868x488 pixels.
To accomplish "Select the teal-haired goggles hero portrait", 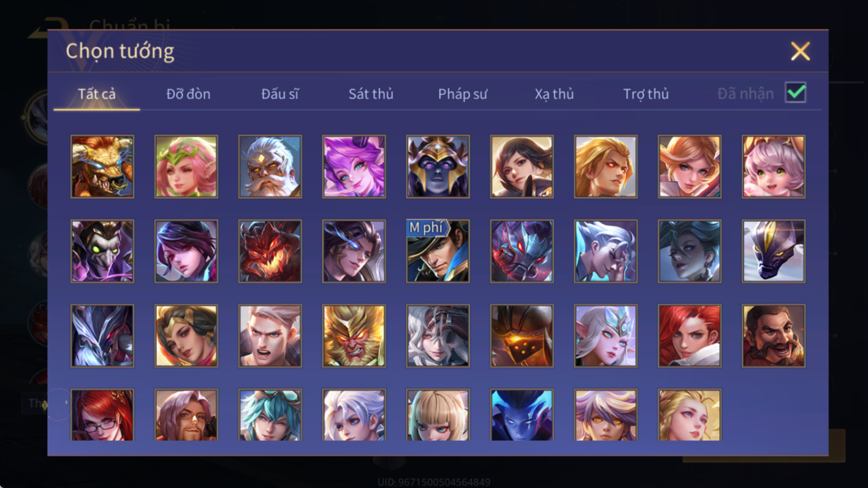I will (270, 415).
